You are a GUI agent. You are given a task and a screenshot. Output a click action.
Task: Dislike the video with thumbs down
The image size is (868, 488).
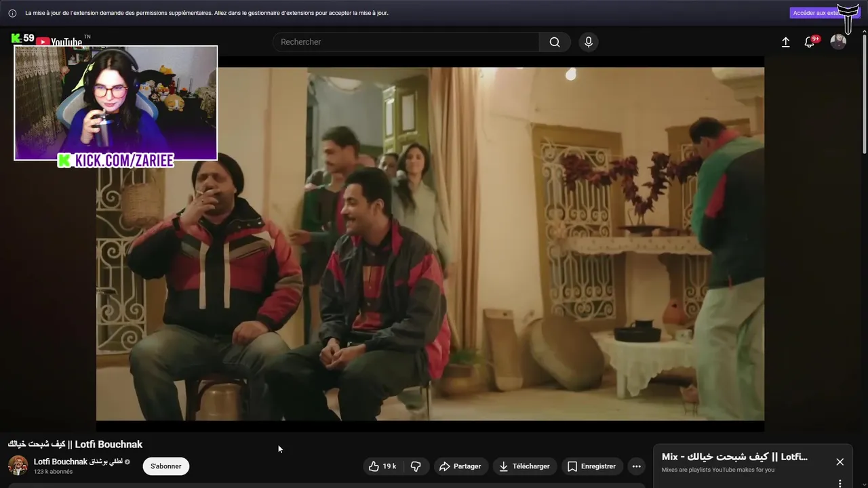click(x=416, y=466)
